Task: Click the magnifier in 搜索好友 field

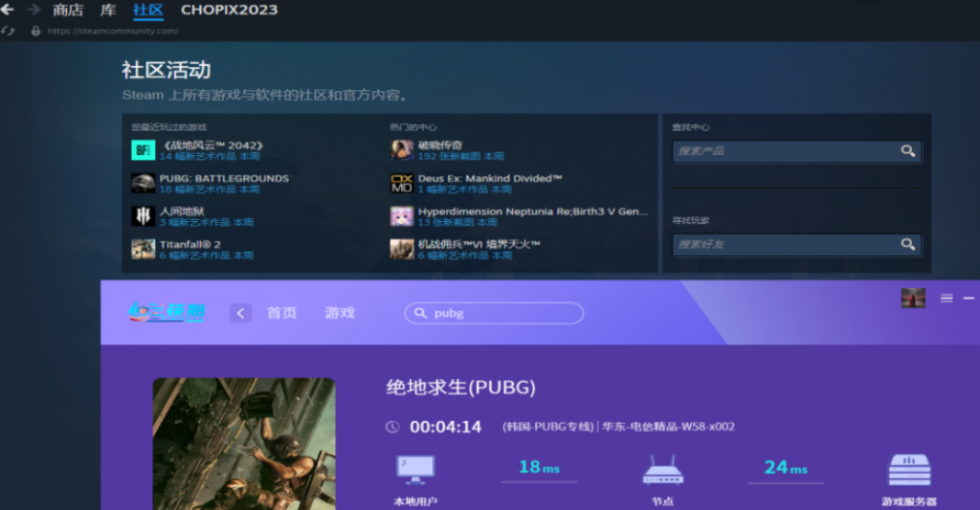Action: click(907, 244)
